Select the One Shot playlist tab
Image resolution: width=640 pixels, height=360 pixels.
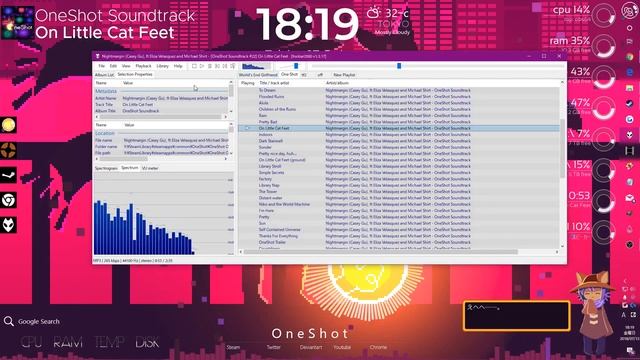point(289,75)
